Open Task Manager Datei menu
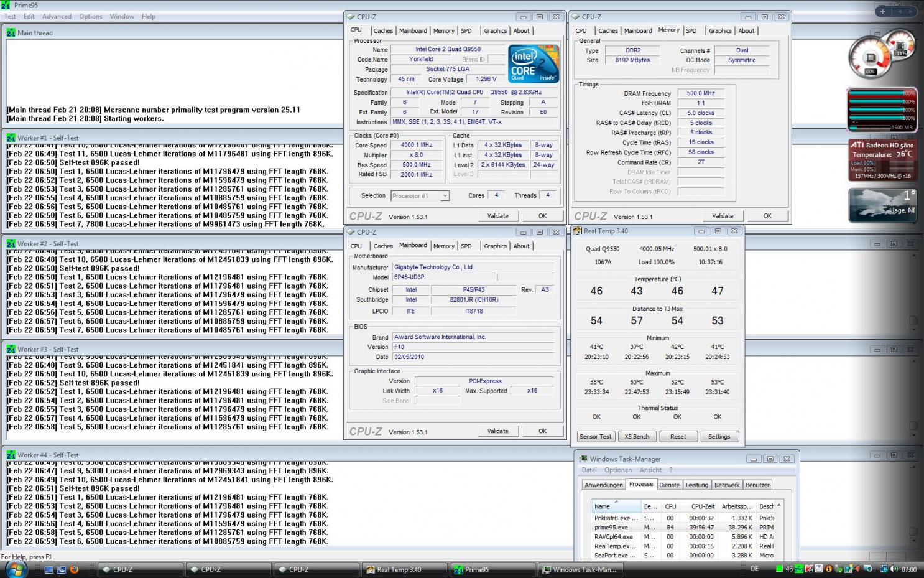Screen dimensions: 924x578 point(589,470)
